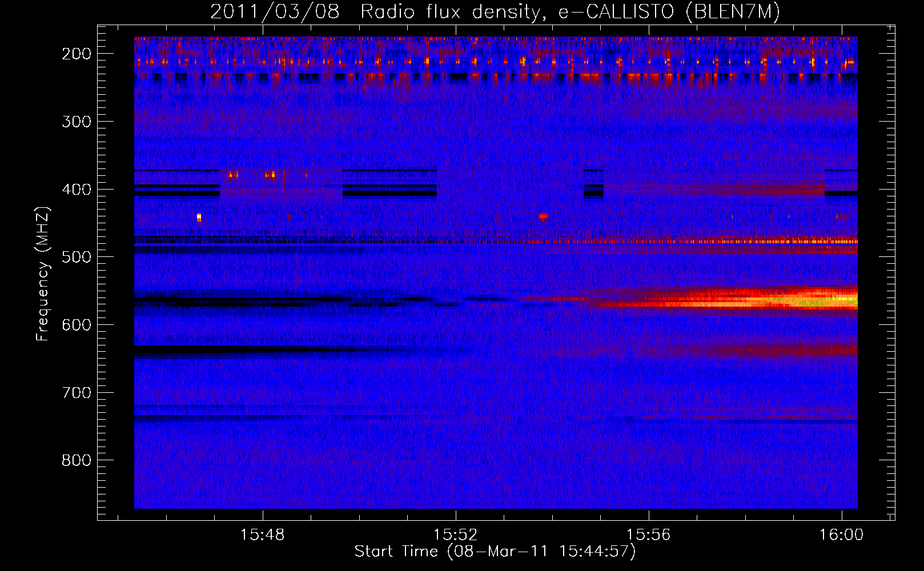Click the 15:56 time tick label
The image size is (924, 571).
649,535
